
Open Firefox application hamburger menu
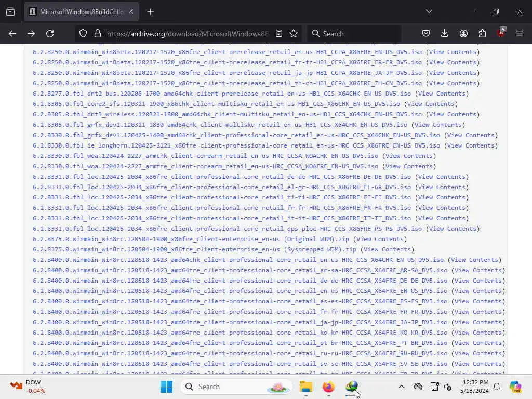point(520,34)
